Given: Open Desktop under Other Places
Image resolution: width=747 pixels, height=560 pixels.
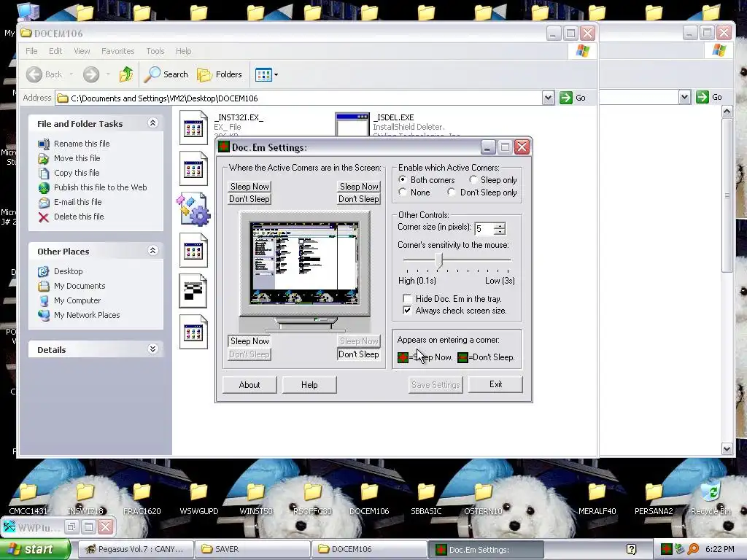Looking at the screenshot, I should (x=68, y=271).
